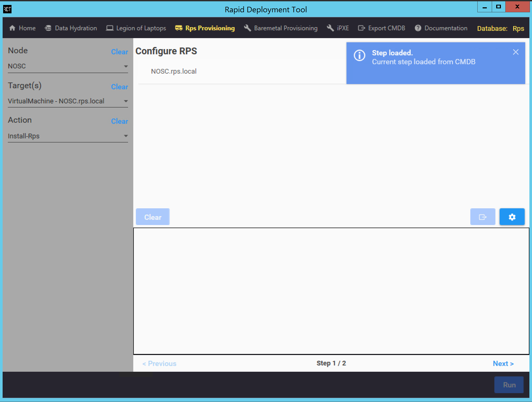The width and height of the screenshot is (532, 402).
Task: Click the Data Hydration stack icon
Action: point(48,28)
